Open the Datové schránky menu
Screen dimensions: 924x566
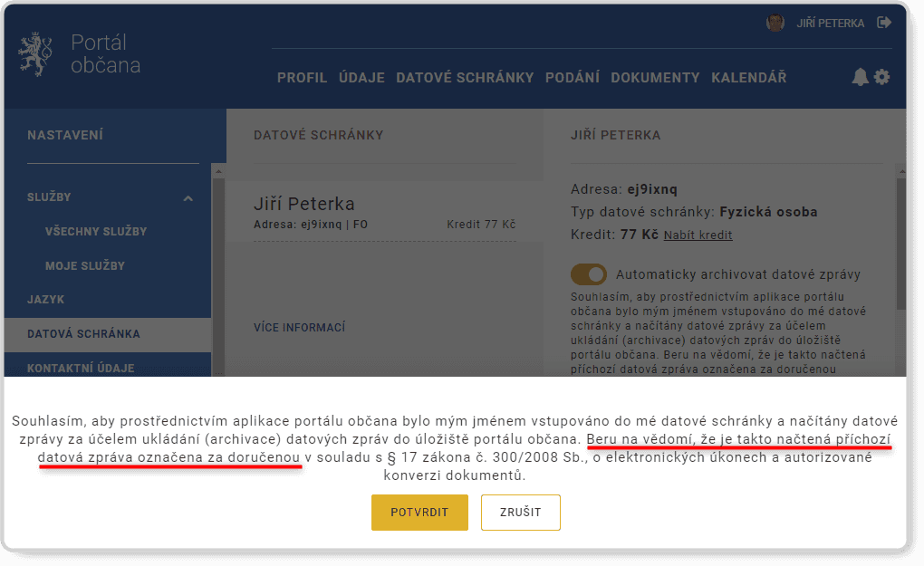[x=465, y=78]
